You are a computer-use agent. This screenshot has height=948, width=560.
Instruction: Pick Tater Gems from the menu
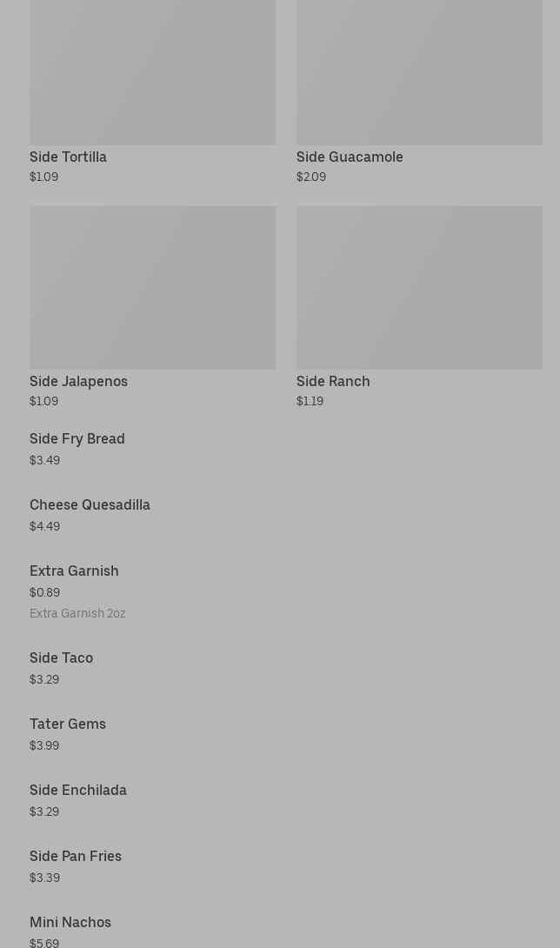pos(68,724)
